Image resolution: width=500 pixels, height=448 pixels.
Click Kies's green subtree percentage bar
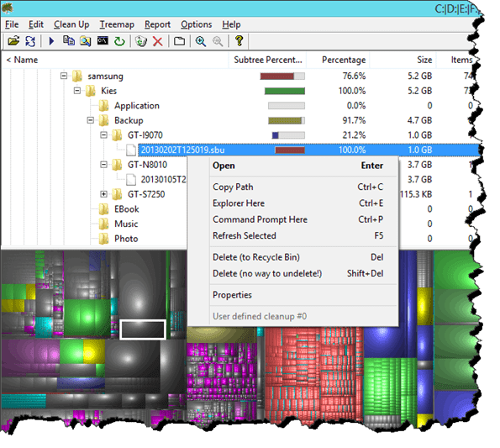coord(284,91)
